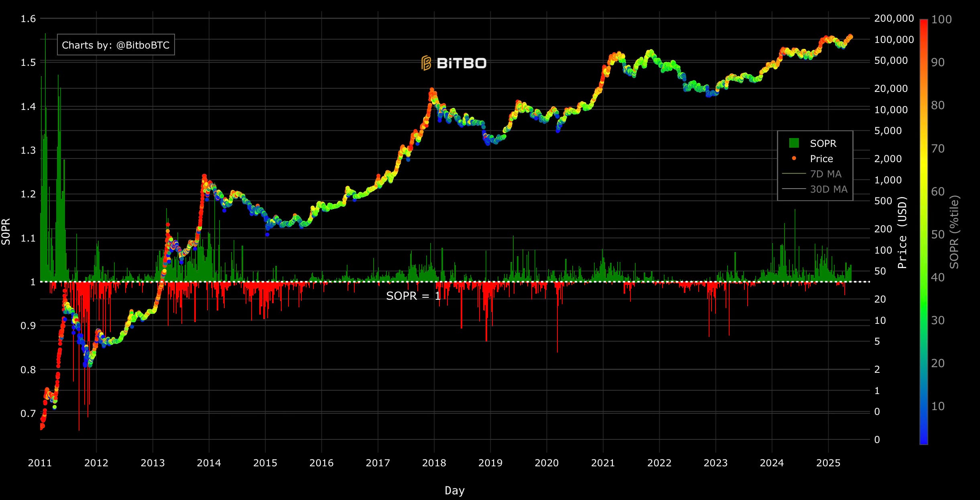The image size is (980, 500).
Task: Click the 200,000 price axis tick
Action: [894, 18]
